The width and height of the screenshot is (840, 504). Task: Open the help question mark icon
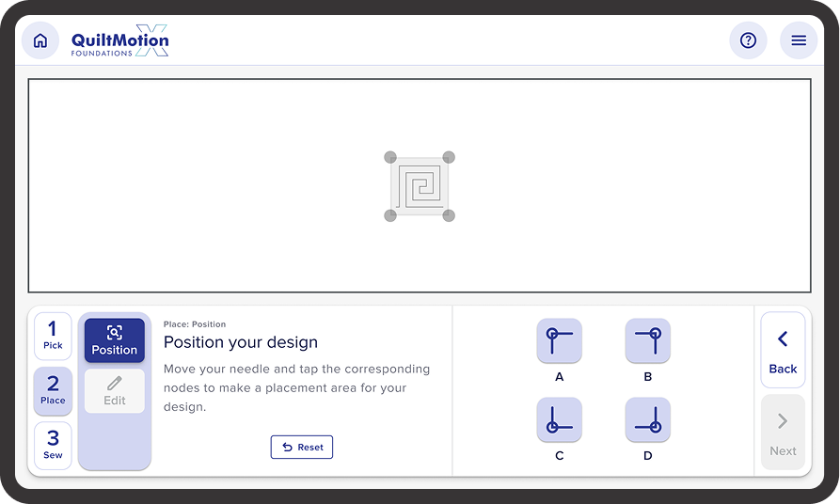click(748, 41)
